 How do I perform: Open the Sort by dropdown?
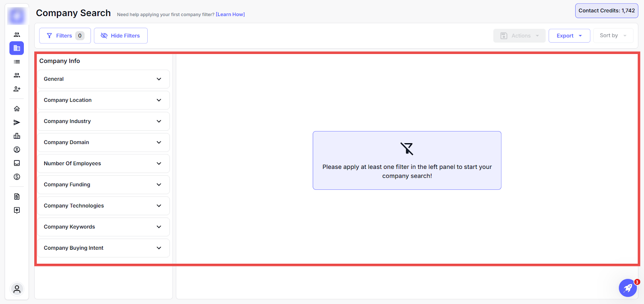[613, 36]
